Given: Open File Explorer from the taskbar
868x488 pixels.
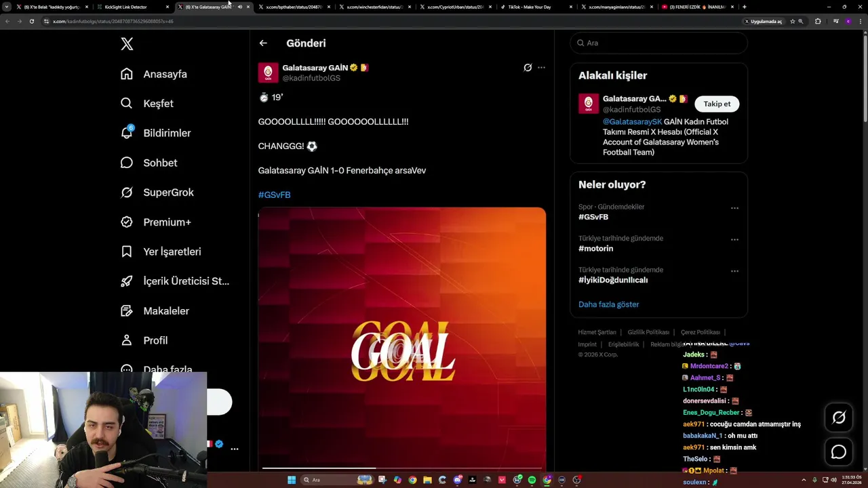Looking at the screenshot, I should [427, 480].
